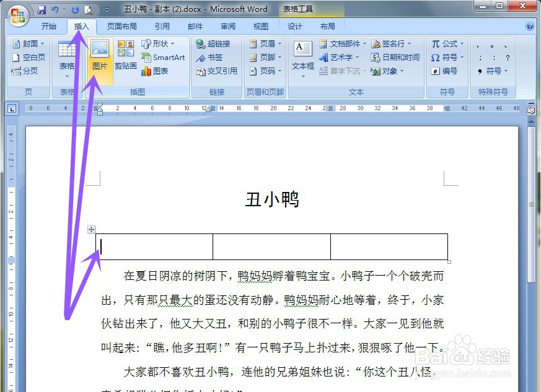This screenshot has width=541, height=392.
Task: Insert SmartArt graphic
Action: tap(163, 57)
